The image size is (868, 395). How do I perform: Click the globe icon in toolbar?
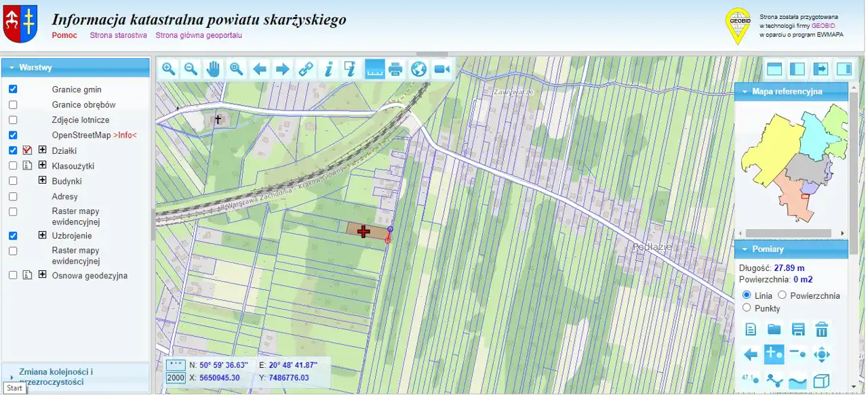pos(419,68)
